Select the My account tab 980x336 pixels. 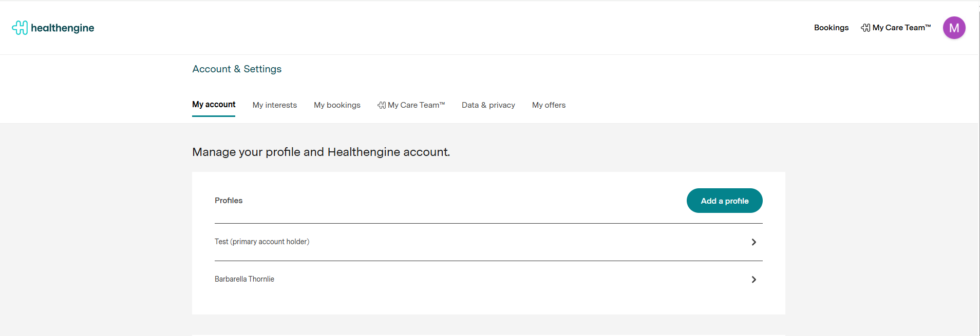pyautogui.click(x=214, y=105)
